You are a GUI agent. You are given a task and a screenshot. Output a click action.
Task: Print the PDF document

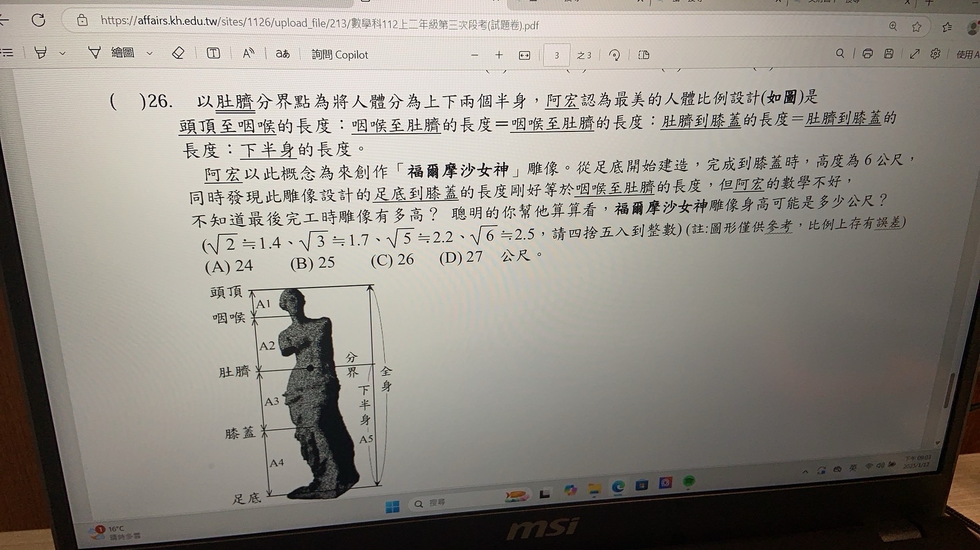(867, 53)
